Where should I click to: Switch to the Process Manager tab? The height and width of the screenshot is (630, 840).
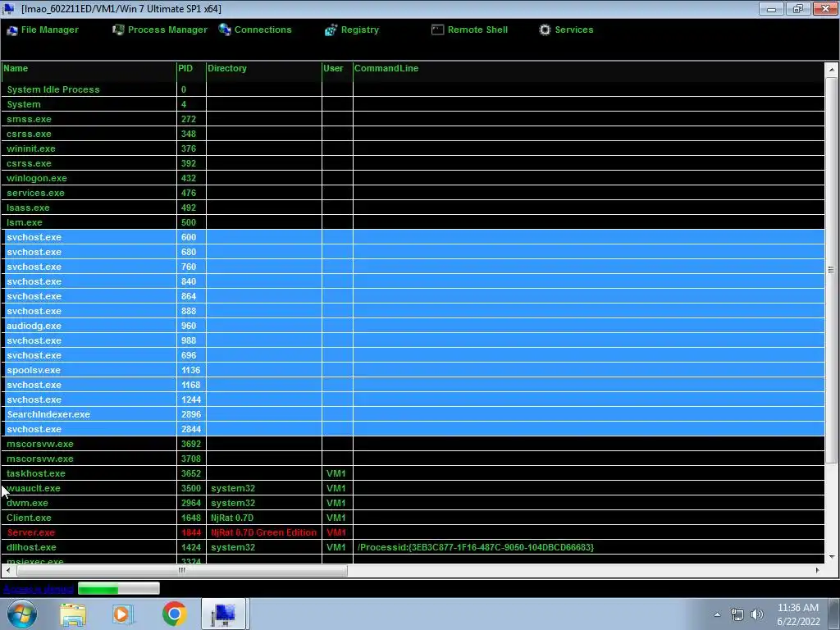click(x=160, y=30)
